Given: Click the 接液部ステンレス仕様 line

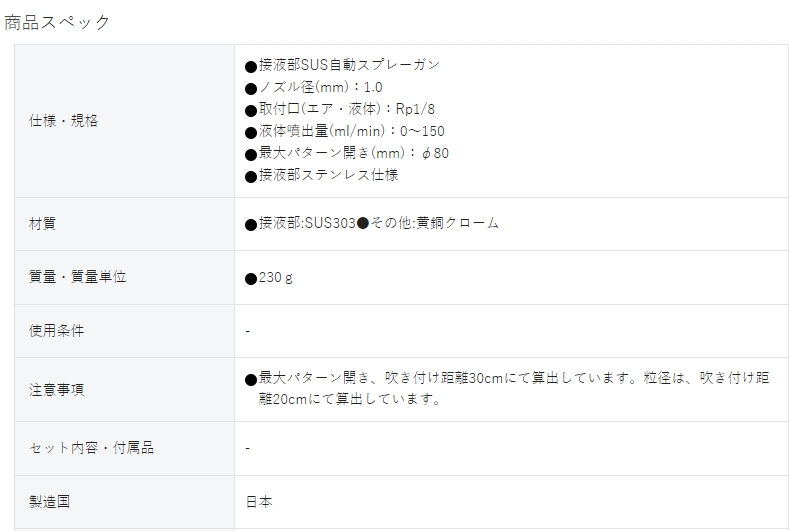Looking at the screenshot, I should (x=322, y=175).
